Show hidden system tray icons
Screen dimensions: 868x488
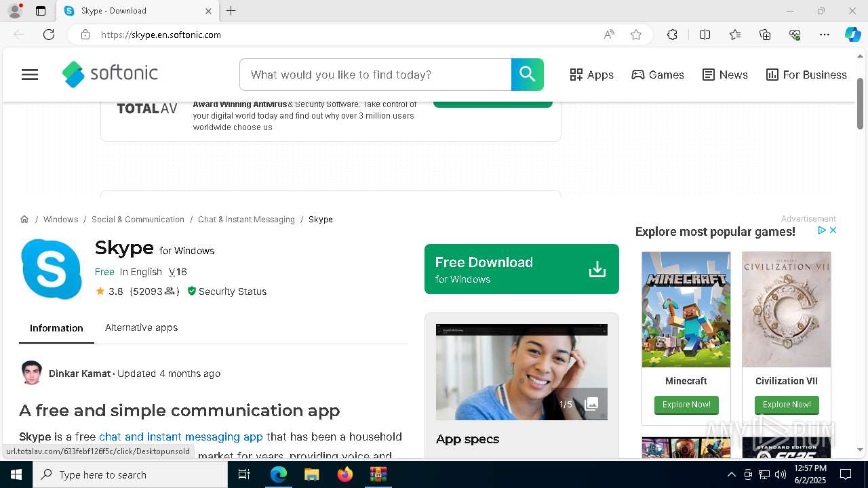click(731, 474)
